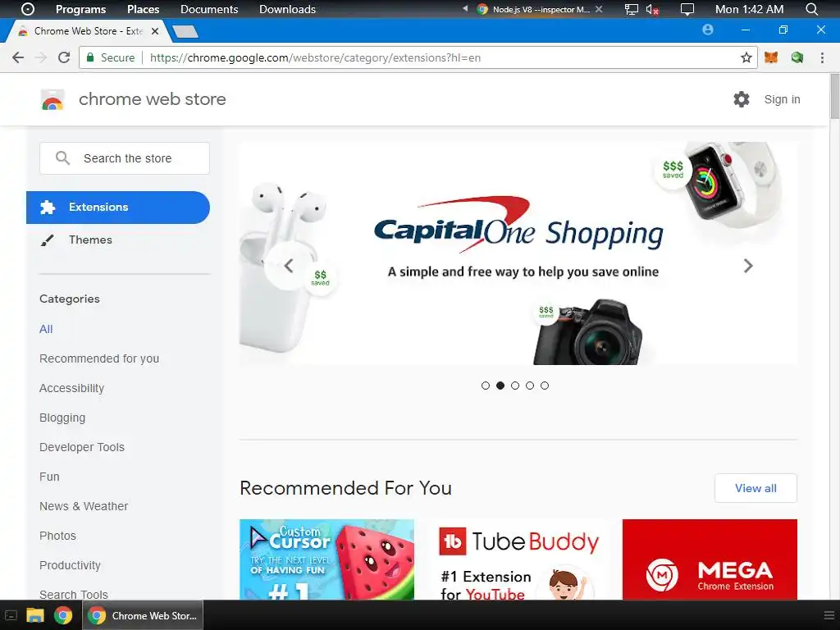Open the Documents menu
Screen dimensions: 840x630
tap(209, 9)
